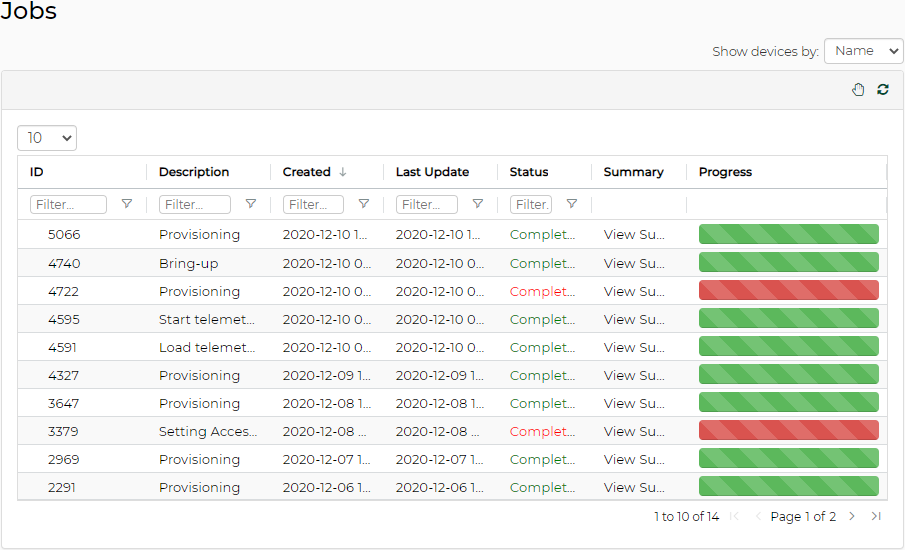
Task: Open View Summary link for job 5066
Action: (634, 235)
